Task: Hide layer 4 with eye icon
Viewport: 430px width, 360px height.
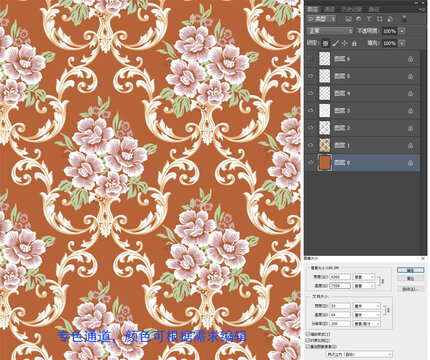Action: (311, 93)
